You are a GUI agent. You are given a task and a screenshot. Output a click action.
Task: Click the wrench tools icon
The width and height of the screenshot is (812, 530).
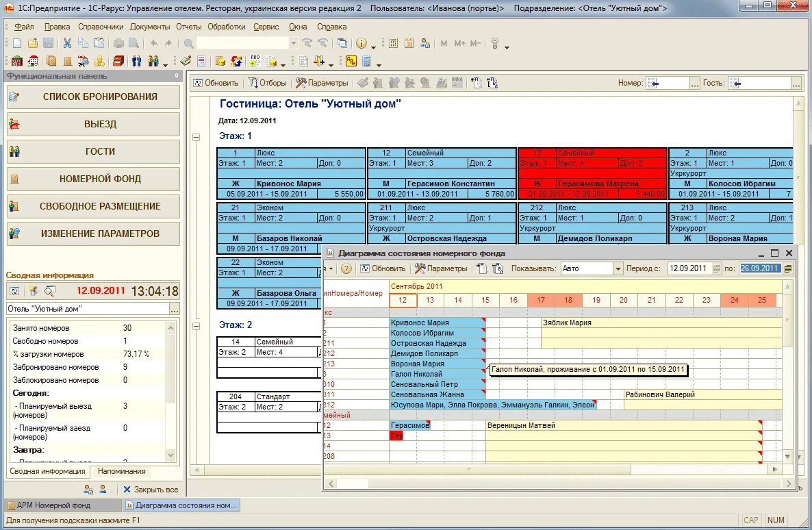[495, 44]
